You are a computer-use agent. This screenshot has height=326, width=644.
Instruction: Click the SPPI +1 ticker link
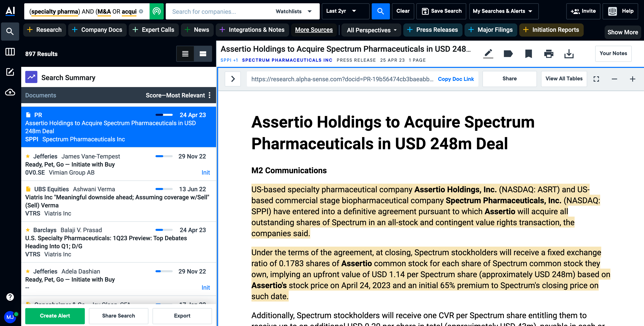point(229,60)
